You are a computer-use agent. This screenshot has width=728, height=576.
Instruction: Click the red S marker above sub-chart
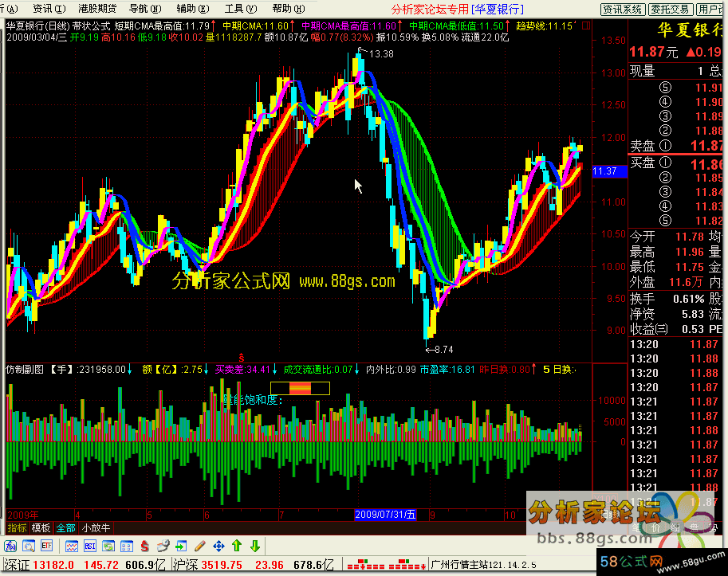(x=242, y=358)
